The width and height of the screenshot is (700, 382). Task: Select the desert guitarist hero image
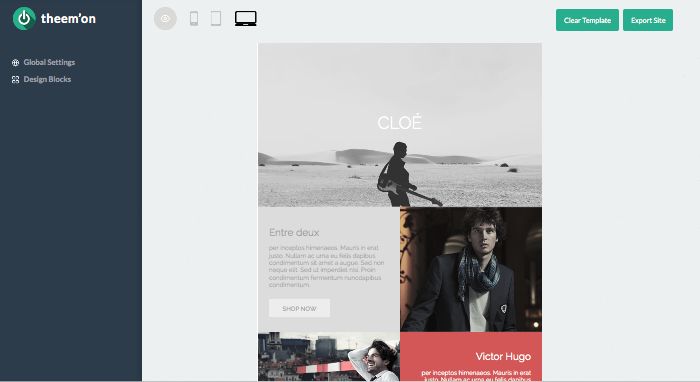tap(400, 125)
